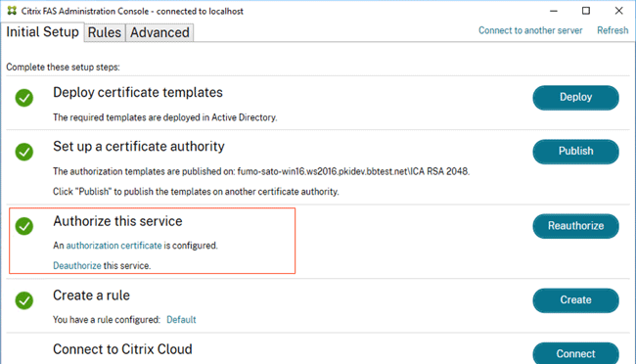This screenshot has height=364, width=636.
Task: Click the 'Deploy certificate templates' heading
Action: click(x=138, y=93)
